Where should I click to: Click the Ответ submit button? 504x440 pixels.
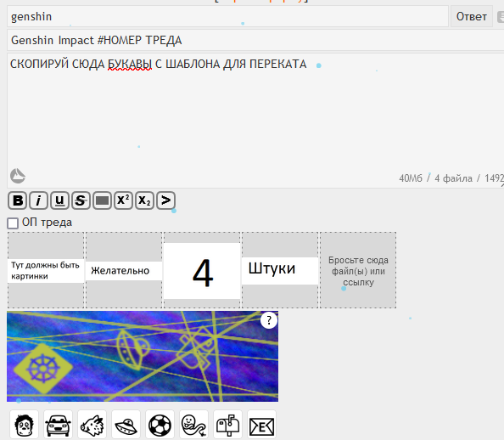coord(472,16)
